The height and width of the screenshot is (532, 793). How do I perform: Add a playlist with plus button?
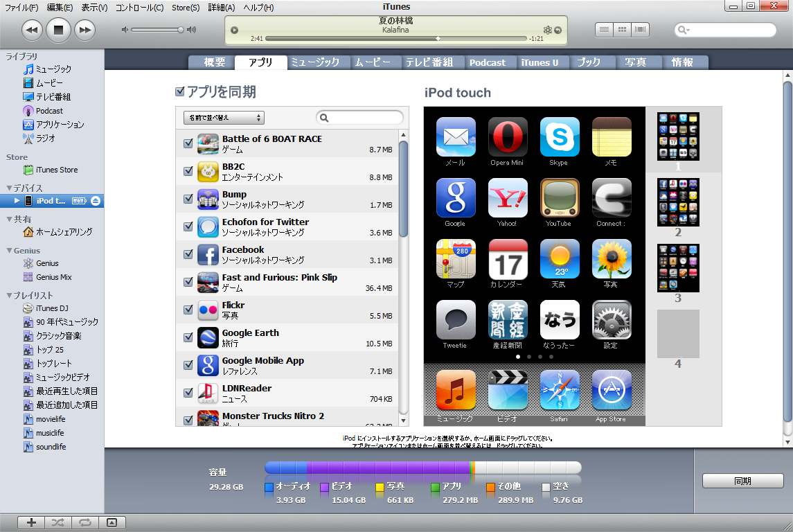[31, 522]
